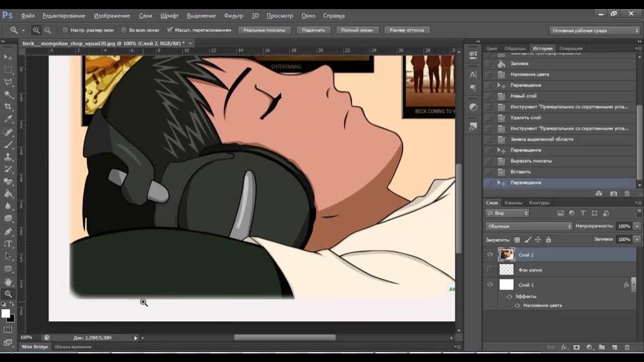Uncheck 'Масшт. перетаскиванием' checkbox
This screenshot has width=644, height=362.
[170, 30]
